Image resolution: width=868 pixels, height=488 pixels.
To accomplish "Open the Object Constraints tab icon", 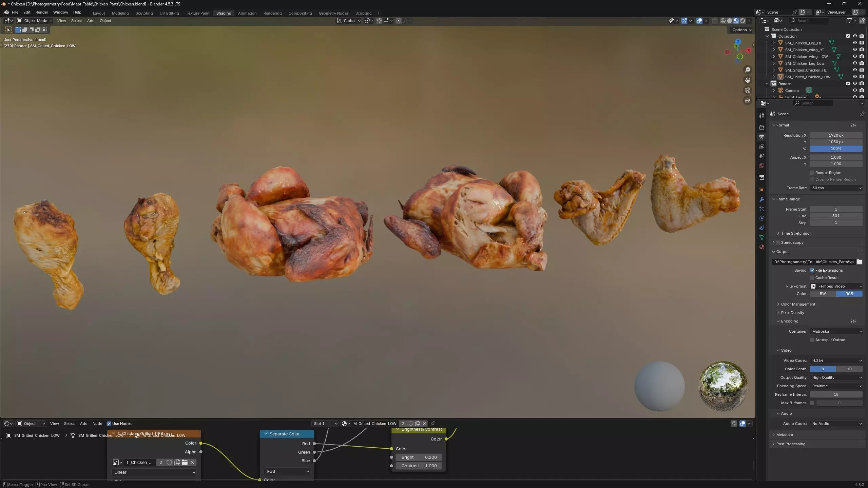I will coord(762,228).
